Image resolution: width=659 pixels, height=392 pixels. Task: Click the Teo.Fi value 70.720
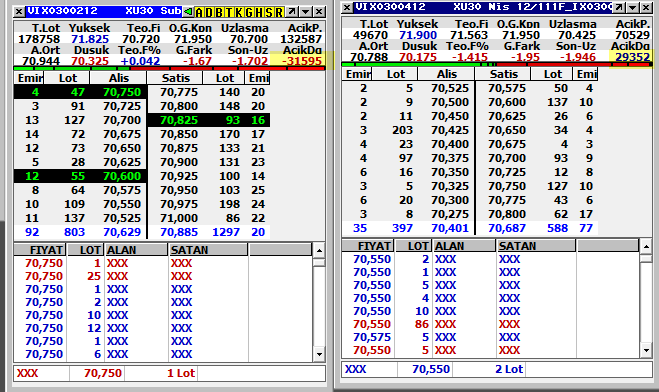[141, 39]
